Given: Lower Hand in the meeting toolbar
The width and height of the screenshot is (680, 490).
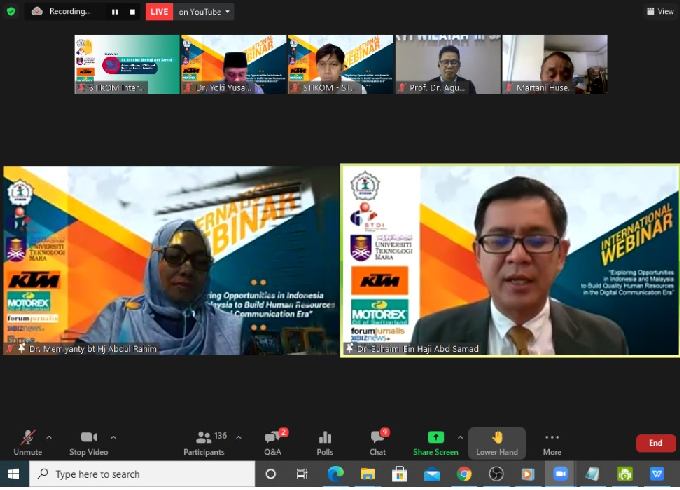Looking at the screenshot, I should coord(496,442).
